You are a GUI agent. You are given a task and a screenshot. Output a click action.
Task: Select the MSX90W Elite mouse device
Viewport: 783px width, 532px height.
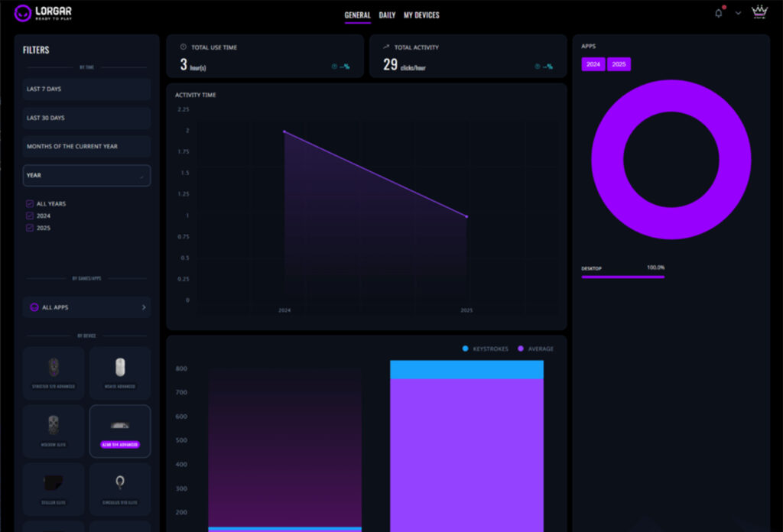click(54, 431)
